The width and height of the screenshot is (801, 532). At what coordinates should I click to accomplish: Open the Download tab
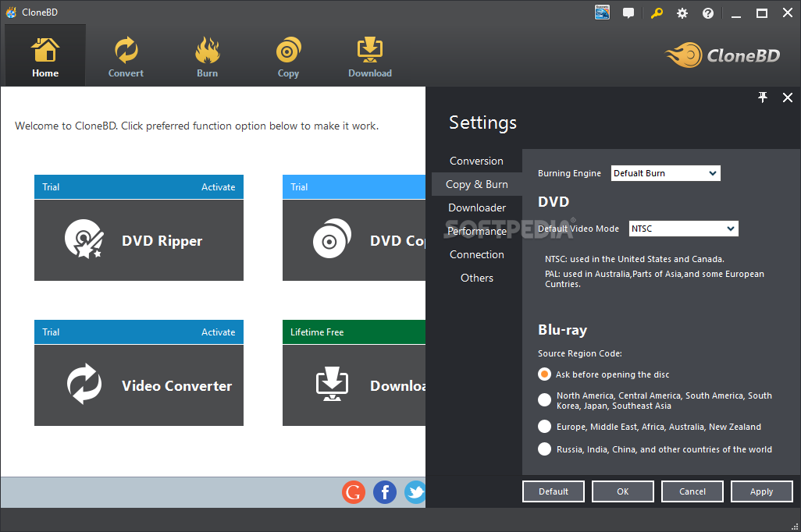pyautogui.click(x=370, y=55)
